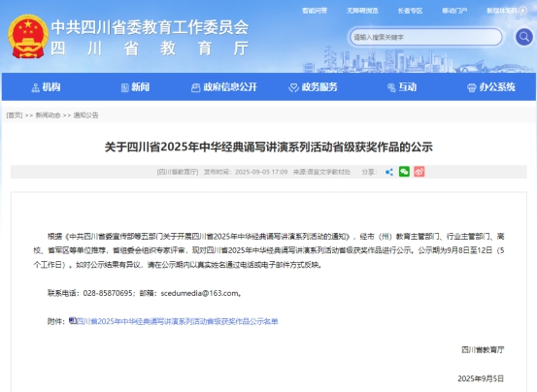Go to 首页 in the breadcrumb

[x=15, y=115]
